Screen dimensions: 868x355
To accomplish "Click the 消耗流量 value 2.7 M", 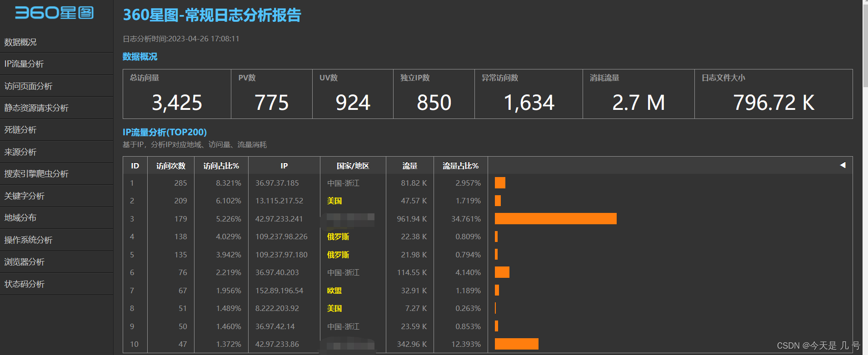I will tap(639, 103).
